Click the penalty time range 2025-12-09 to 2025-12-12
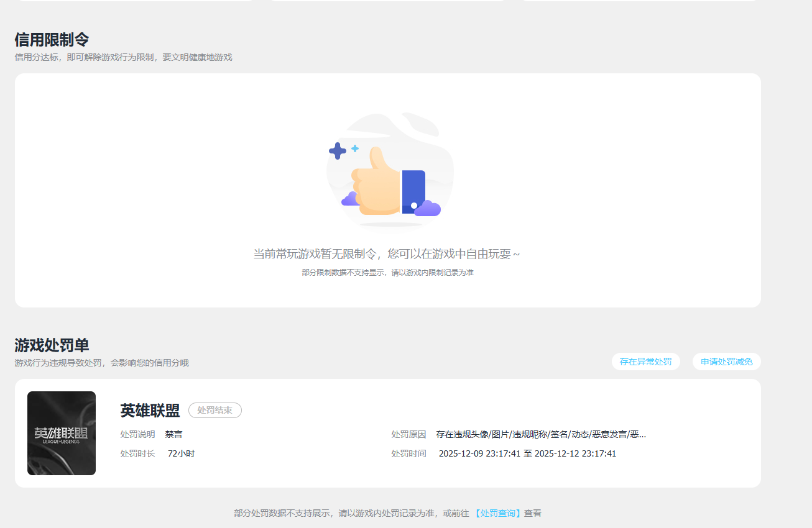812x528 pixels. click(527, 453)
